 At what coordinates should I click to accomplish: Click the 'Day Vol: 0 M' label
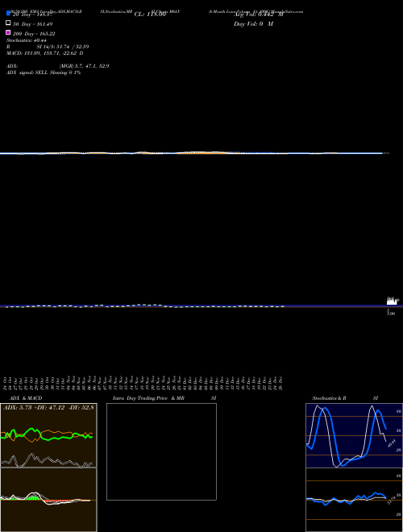253,23
